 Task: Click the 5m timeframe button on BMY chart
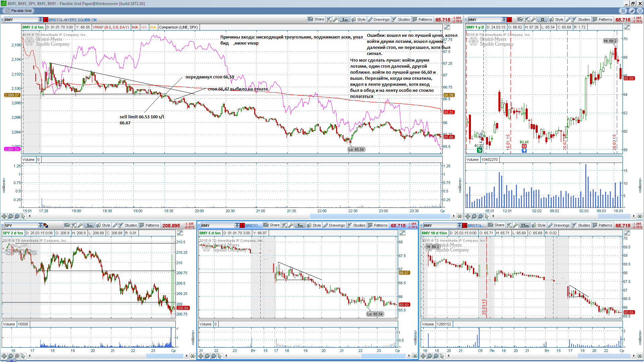[300, 225]
